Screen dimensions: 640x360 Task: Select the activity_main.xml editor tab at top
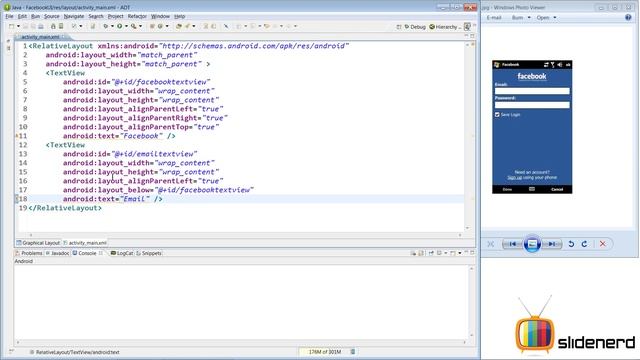coord(41,37)
